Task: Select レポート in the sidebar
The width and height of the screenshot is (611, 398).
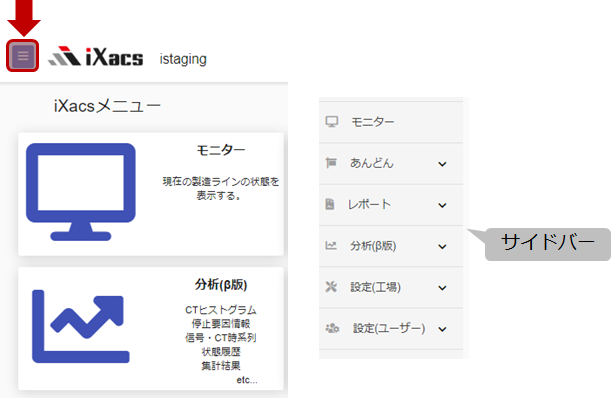Action: pos(391,205)
